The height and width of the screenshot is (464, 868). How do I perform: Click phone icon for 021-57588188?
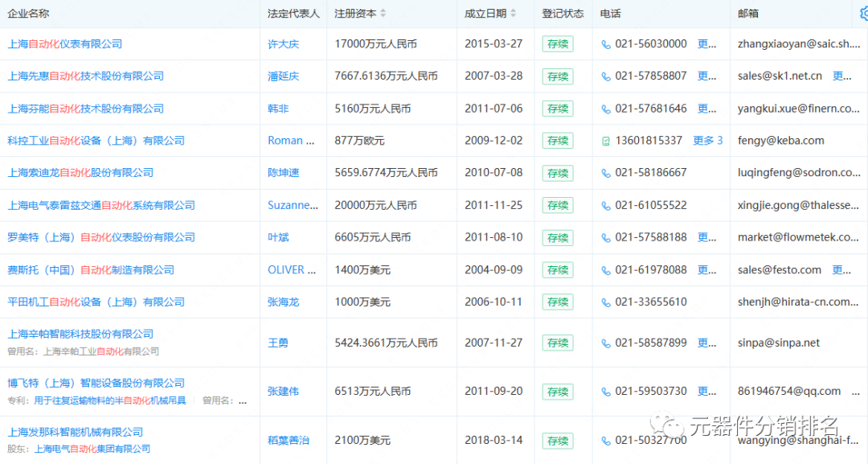pos(606,238)
